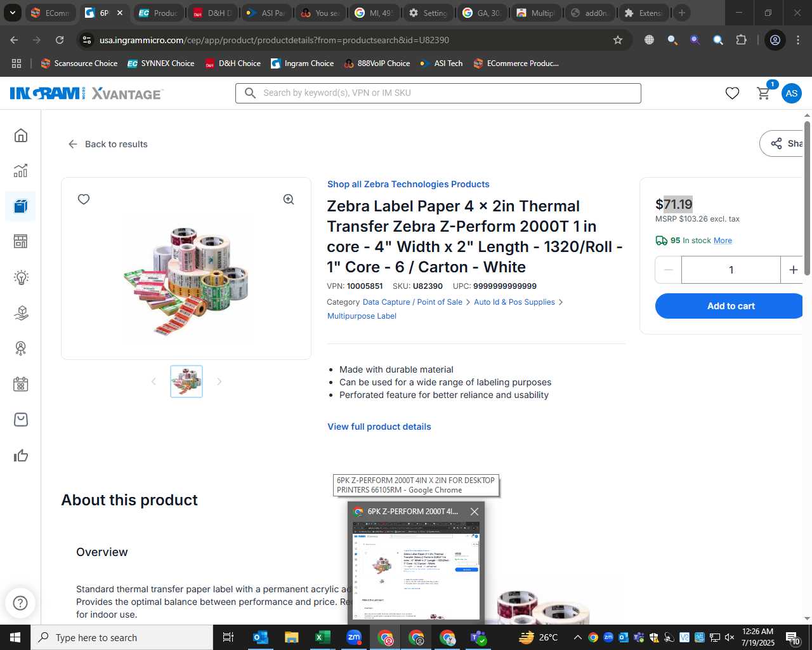Select the products box sidebar icon
The width and height of the screenshot is (812, 650).
tap(21, 206)
